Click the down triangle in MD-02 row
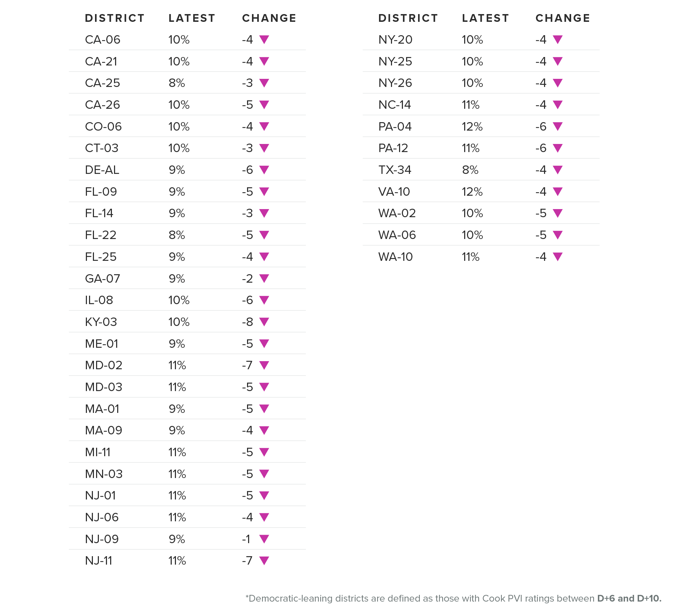Viewport: 676px width, 616px height. (x=264, y=365)
